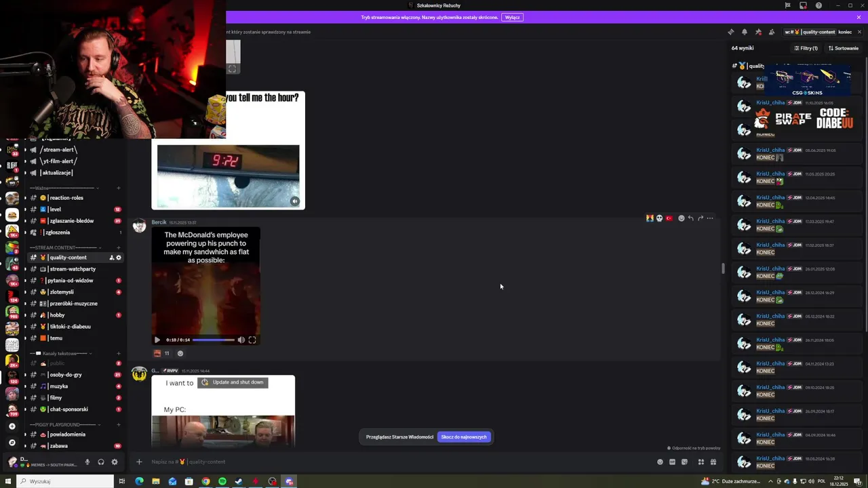Toggle member list icon
868x488 pixels.
(772, 32)
